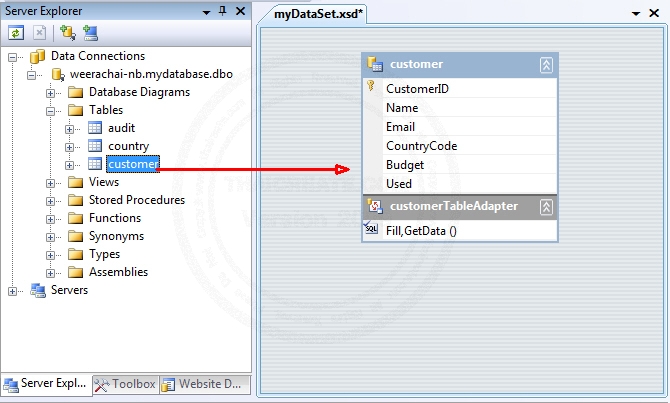The image size is (670, 403).
Task: Click the customer DataTable header icon
Action: pos(375,64)
